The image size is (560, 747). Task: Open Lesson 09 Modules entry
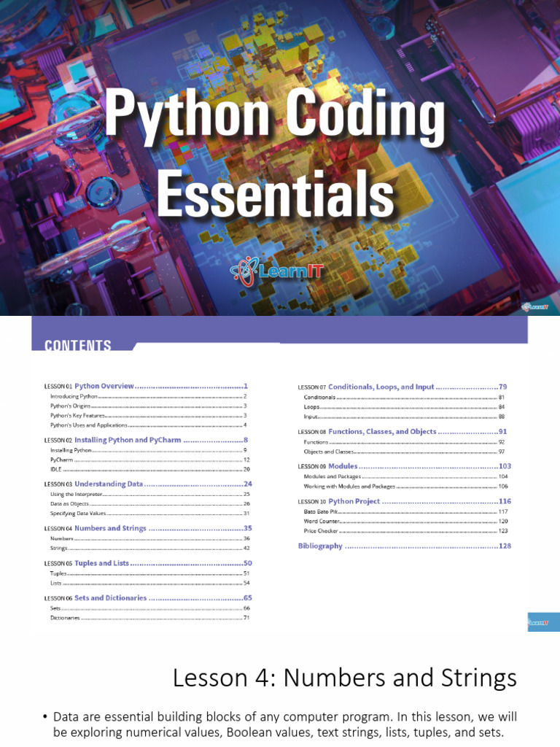(x=404, y=466)
